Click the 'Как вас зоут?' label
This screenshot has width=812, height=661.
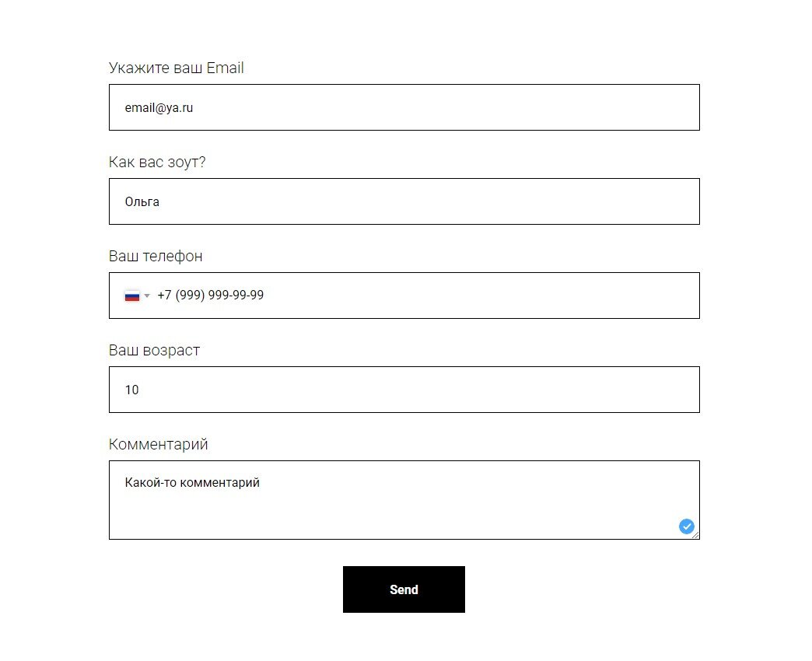[x=157, y=163]
